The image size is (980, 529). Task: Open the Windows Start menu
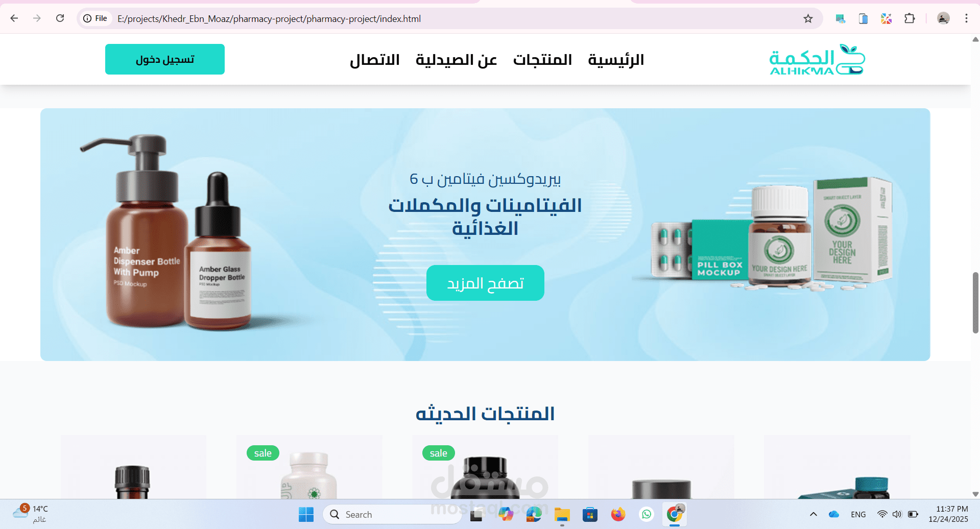[306, 514]
